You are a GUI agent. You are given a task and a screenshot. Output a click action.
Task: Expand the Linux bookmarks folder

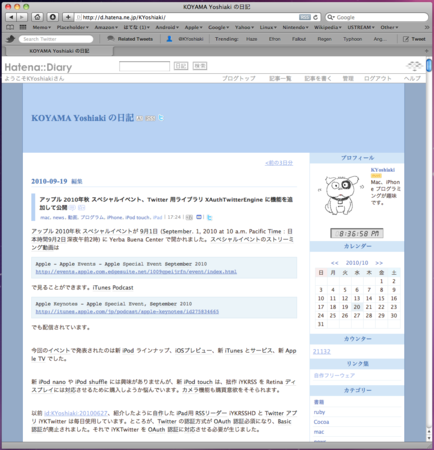pos(268,27)
